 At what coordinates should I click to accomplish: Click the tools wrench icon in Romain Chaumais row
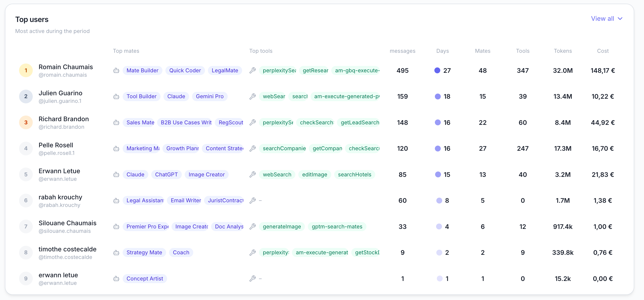click(253, 71)
